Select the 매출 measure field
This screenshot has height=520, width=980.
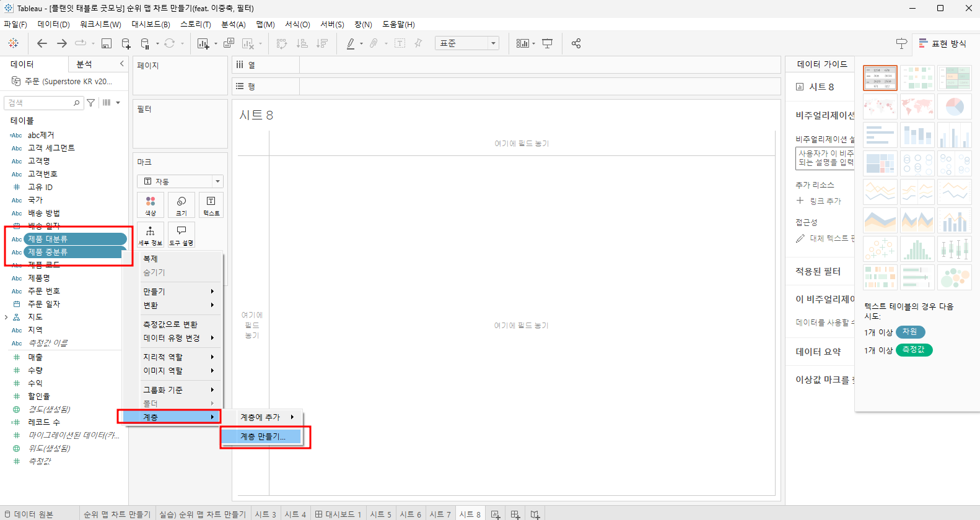point(35,357)
